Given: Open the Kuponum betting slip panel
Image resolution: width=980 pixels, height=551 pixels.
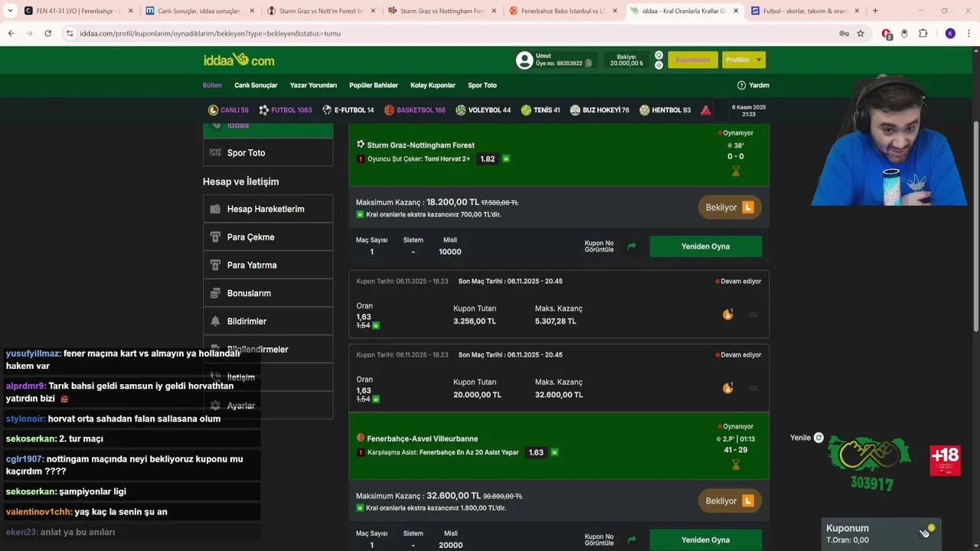Looking at the screenshot, I should coord(880,533).
